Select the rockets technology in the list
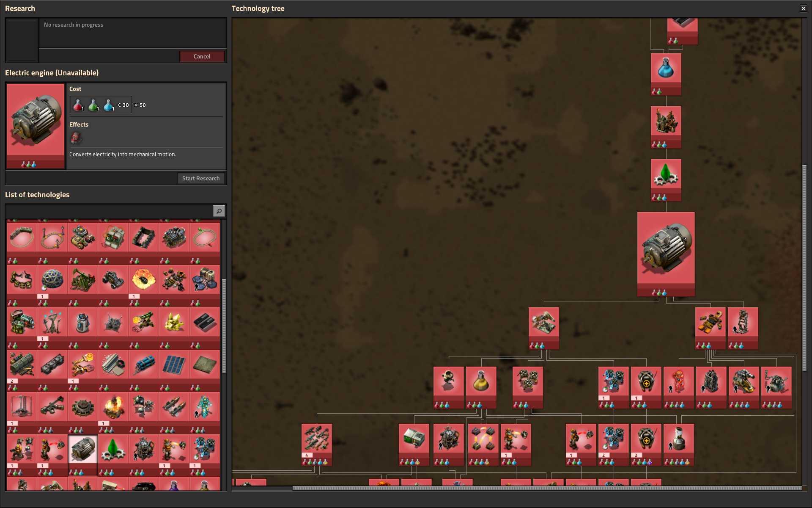 tap(174, 413)
